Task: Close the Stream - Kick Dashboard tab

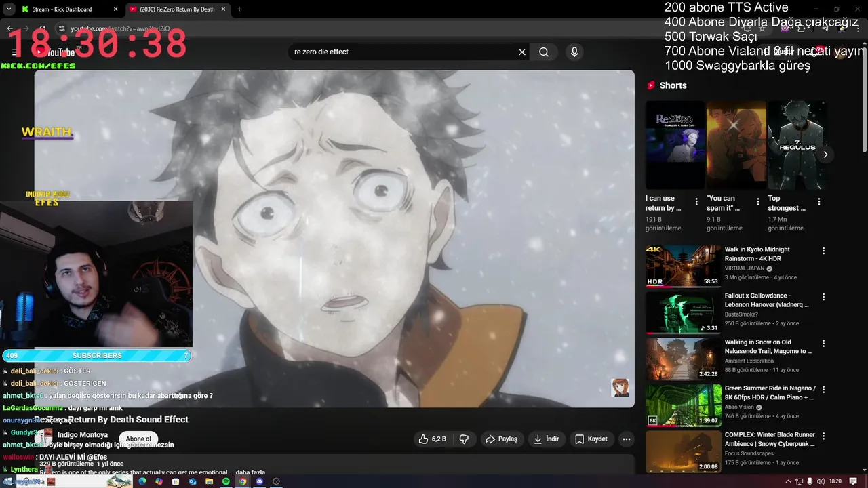Action: coord(115,9)
